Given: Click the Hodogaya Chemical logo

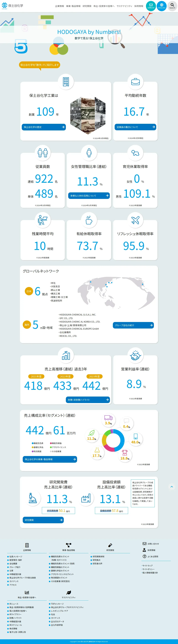Looking at the screenshot, I should pos(12,6).
